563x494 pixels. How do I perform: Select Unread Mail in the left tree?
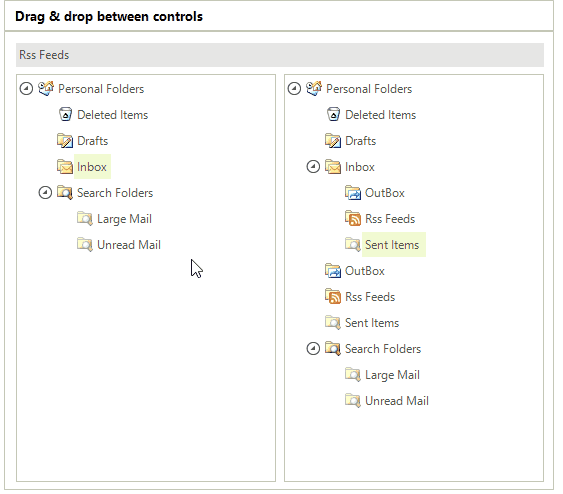pos(129,245)
